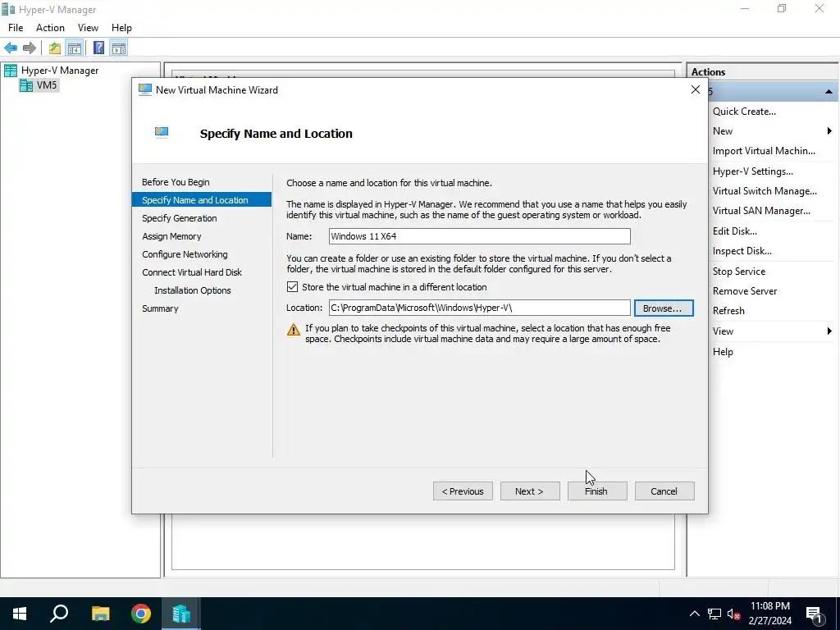The height and width of the screenshot is (630, 840).
Task: Open the notification center icon
Action: (815, 614)
